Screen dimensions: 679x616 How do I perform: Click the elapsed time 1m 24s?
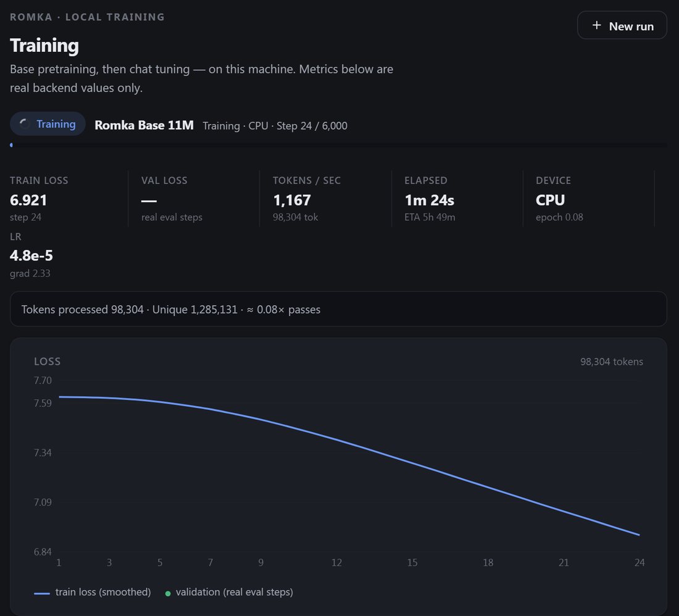pos(429,200)
